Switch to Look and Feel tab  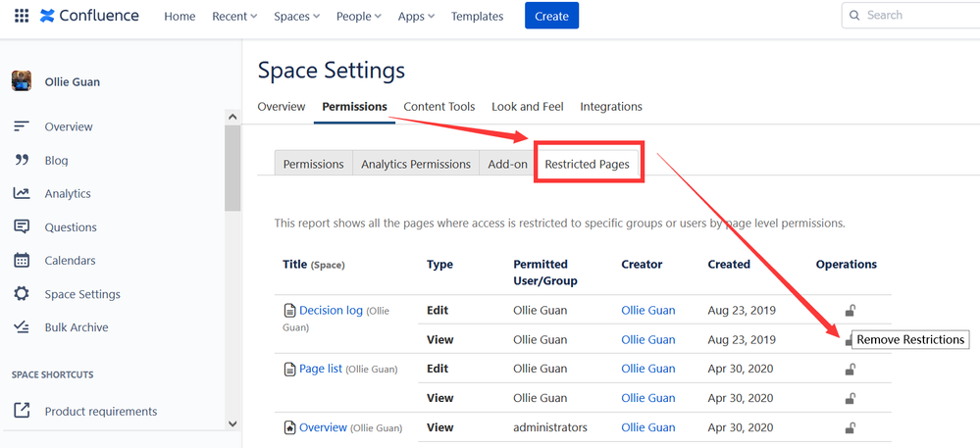[x=528, y=106]
